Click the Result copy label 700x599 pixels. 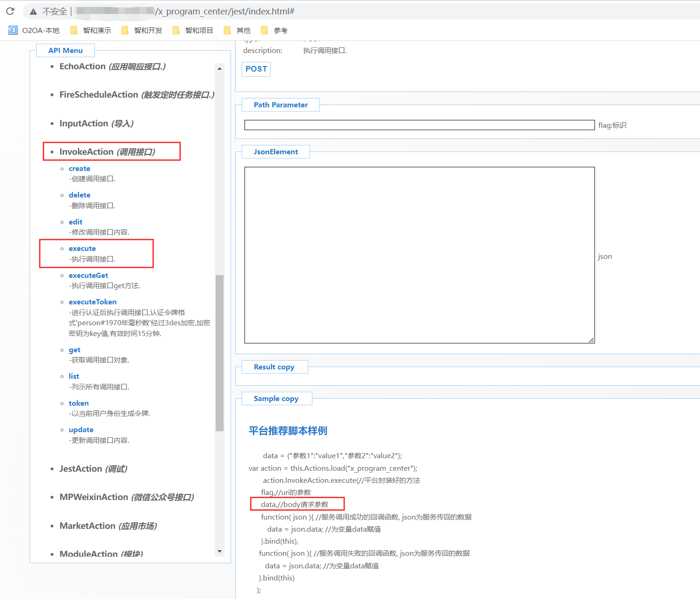click(x=274, y=367)
